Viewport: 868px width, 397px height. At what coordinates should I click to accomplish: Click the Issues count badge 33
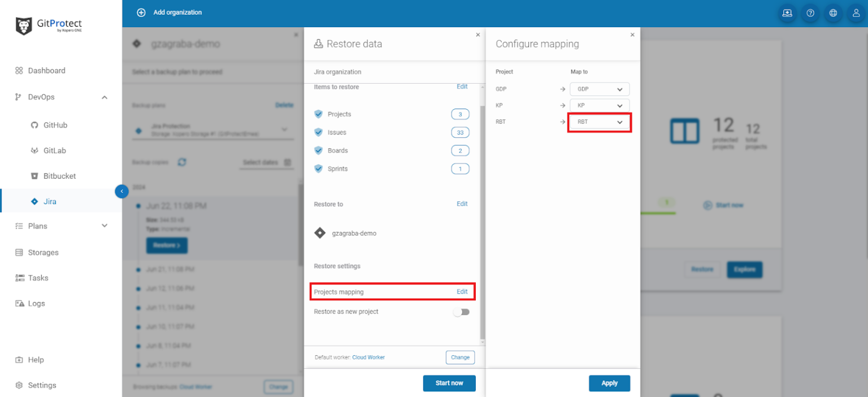tap(460, 132)
